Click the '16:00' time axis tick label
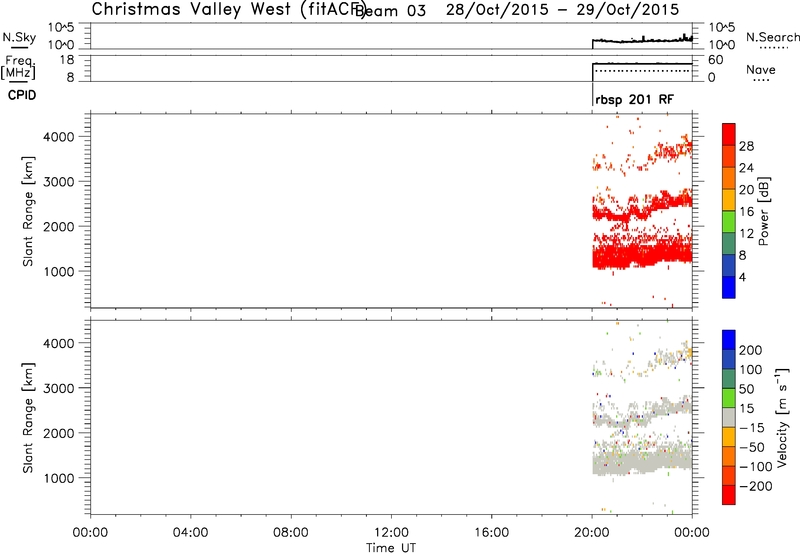800x554 pixels. [x=491, y=533]
